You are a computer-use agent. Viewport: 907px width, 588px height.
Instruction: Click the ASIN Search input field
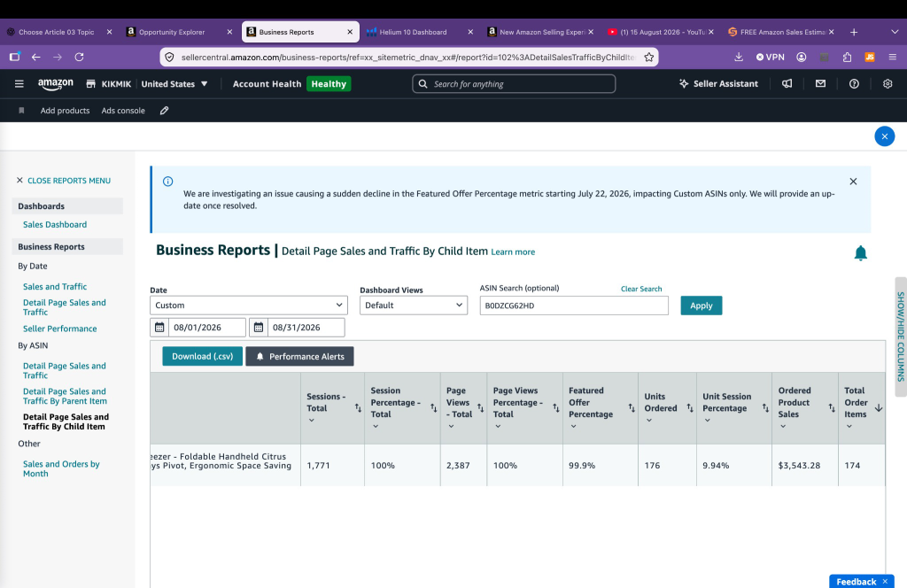(574, 306)
